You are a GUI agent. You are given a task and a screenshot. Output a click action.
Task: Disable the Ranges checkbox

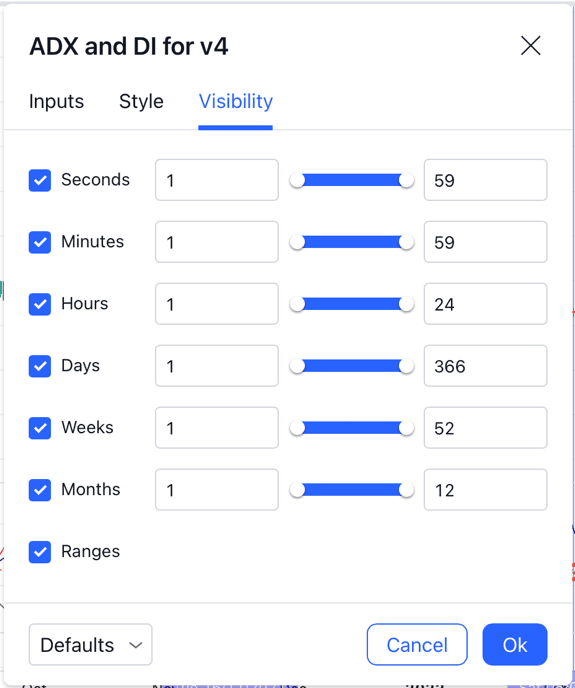pyautogui.click(x=40, y=552)
